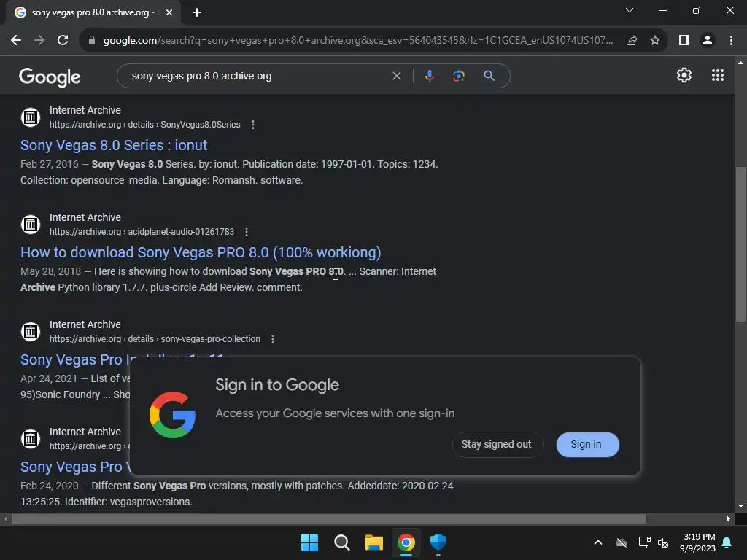
Task: Open the Chrome three-dot menu
Action: pos(731,41)
